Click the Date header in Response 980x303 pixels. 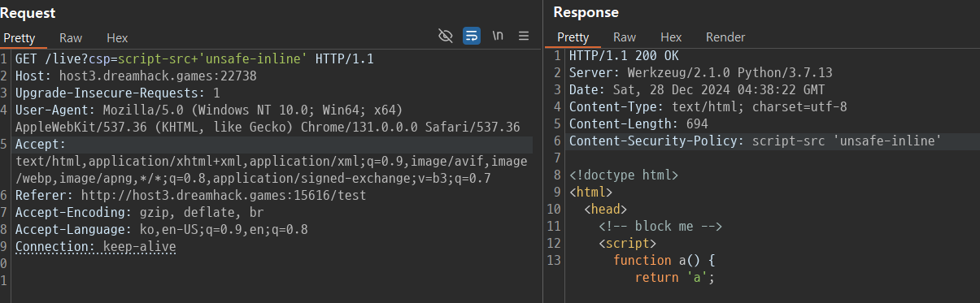(696, 89)
